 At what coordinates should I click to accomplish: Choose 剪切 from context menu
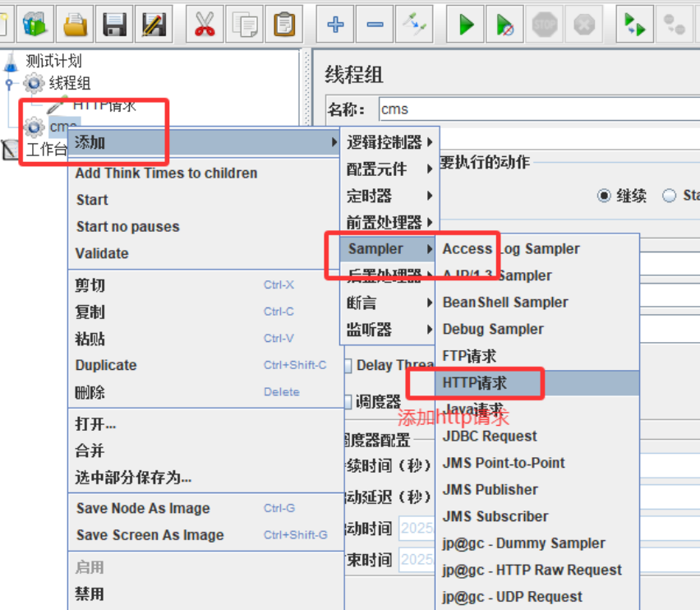[205, 285]
